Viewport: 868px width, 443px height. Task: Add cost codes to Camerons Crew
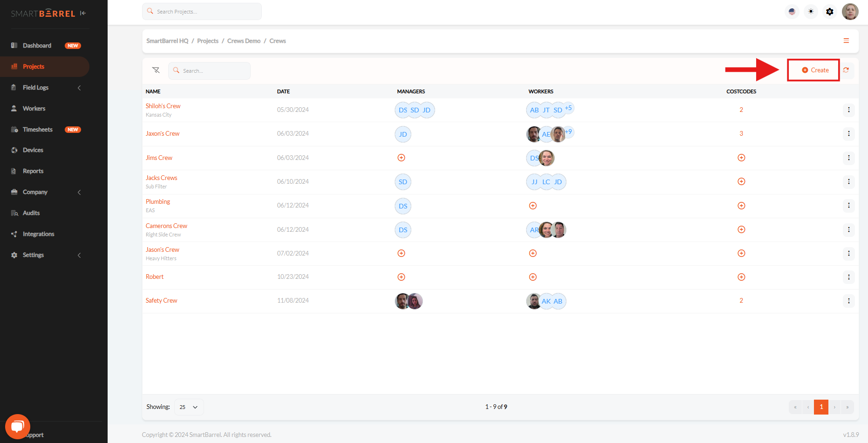741,229
